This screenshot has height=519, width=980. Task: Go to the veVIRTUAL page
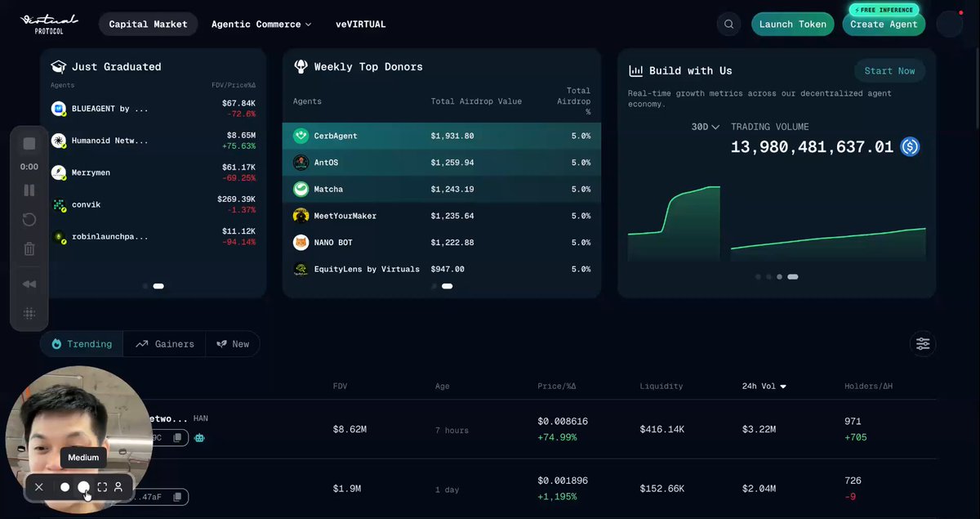tap(361, 25)
